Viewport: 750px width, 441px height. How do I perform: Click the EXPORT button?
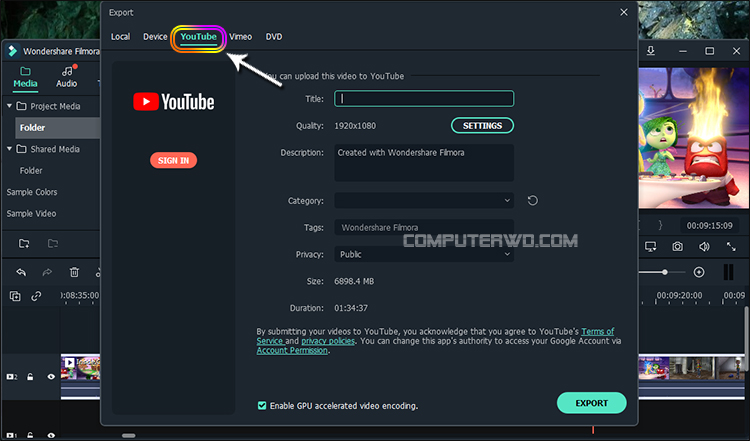point(592,403)
